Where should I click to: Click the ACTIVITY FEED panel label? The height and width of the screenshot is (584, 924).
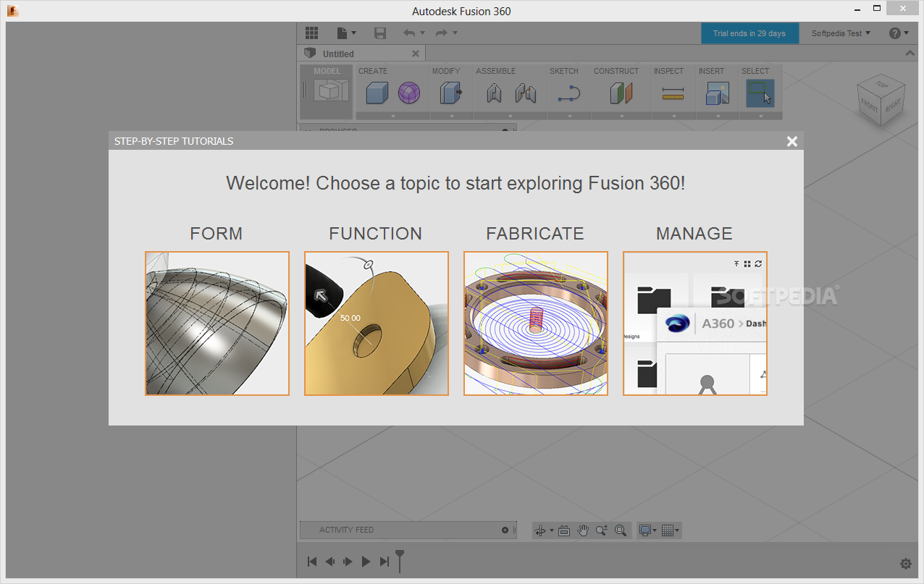346,530
